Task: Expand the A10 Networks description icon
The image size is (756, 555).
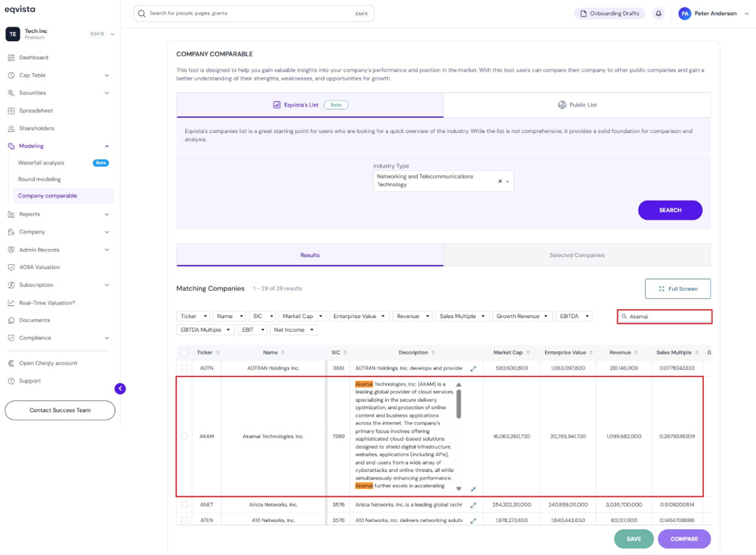Action: [x=473, y=520]
